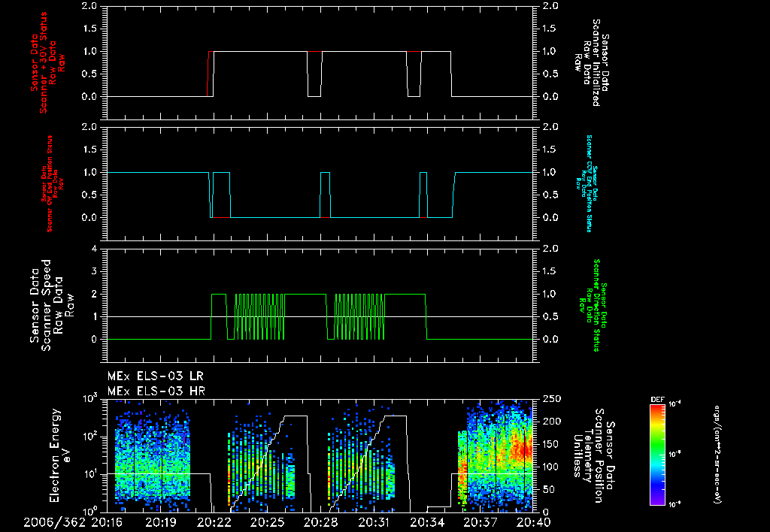Click the 20:25 time axis label
770x532 pixels.
[267, 523]
